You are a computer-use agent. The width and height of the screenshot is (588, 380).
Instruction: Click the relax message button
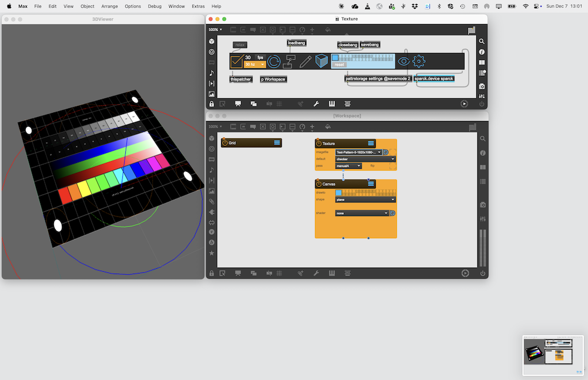[239, 45]
